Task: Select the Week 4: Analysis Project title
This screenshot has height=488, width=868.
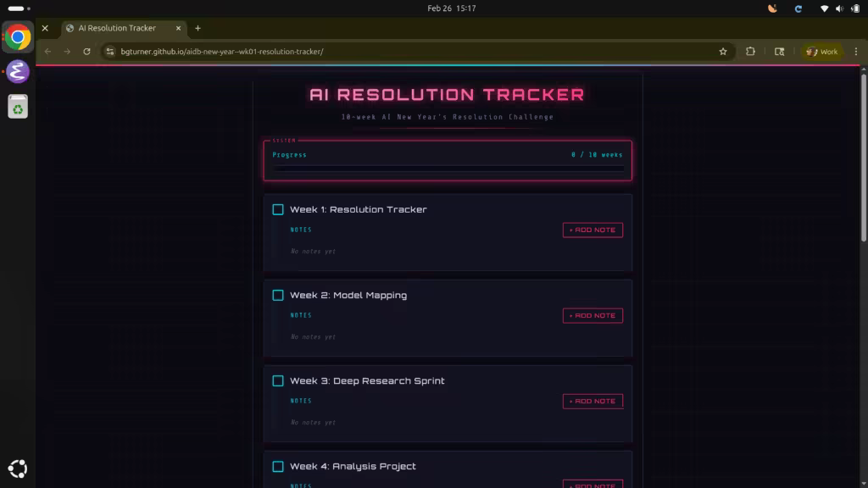Action: click(x=353, y=467)
